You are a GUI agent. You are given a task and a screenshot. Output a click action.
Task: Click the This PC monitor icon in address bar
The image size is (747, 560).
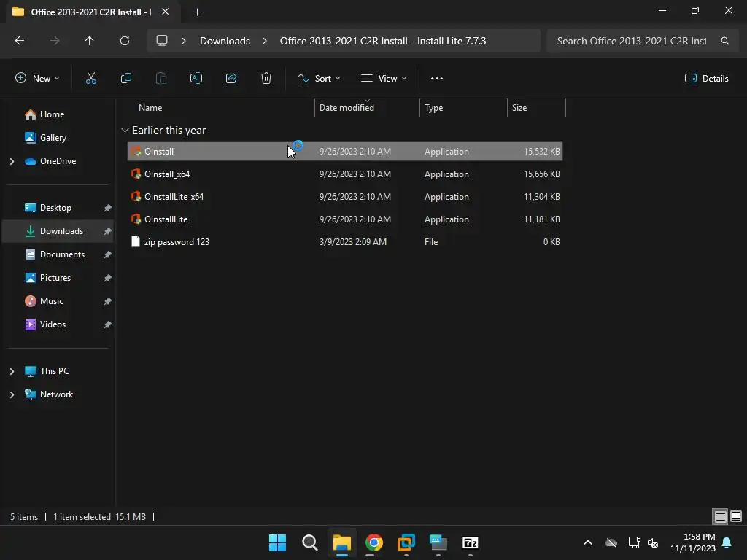(162, 41)
